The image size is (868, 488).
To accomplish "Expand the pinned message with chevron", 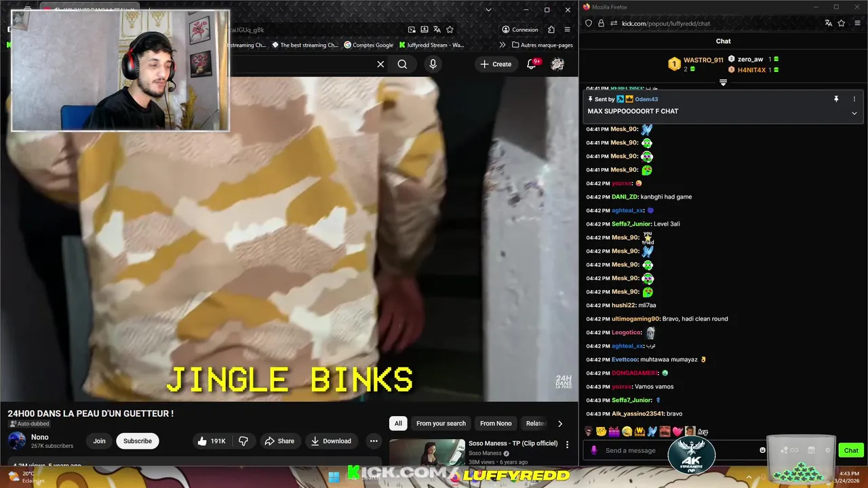I will tap(854, 113).
